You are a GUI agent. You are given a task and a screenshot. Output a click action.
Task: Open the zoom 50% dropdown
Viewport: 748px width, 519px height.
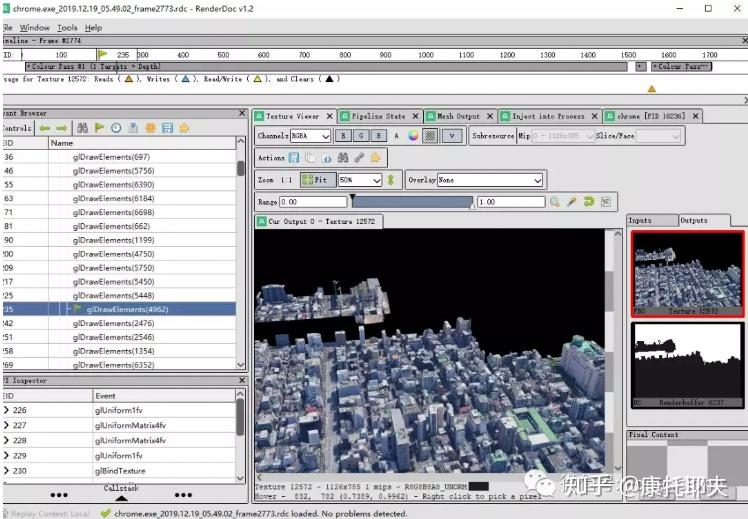coord(360,180)
